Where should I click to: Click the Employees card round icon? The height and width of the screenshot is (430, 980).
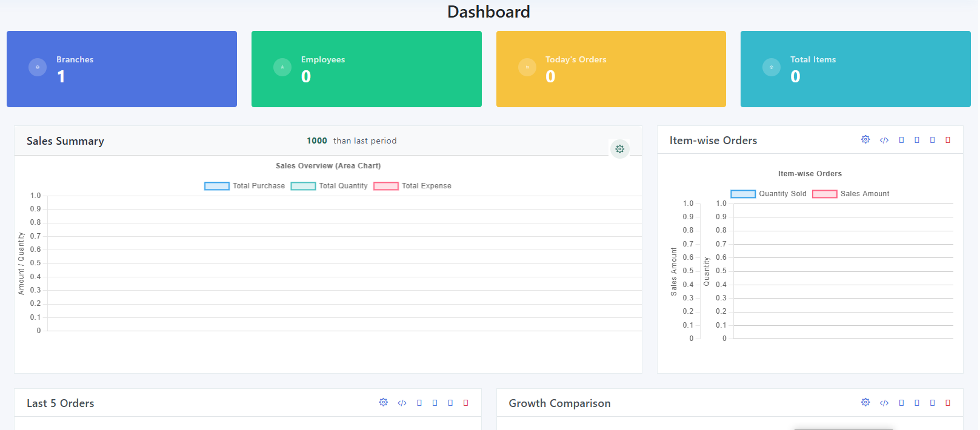coord(282,67)
